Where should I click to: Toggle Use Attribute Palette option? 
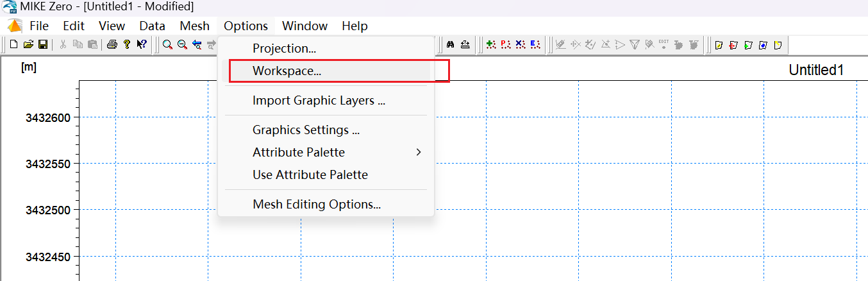pos(326,175)
